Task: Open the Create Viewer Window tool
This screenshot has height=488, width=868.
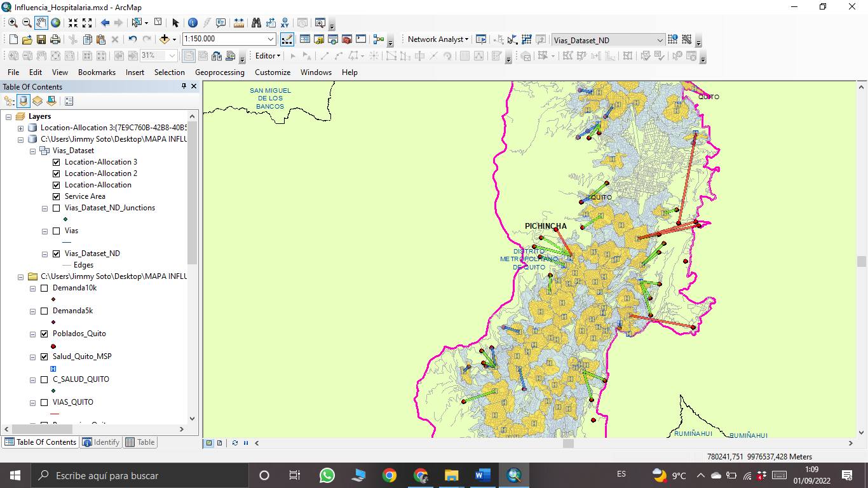Action: tap(320, 23)
